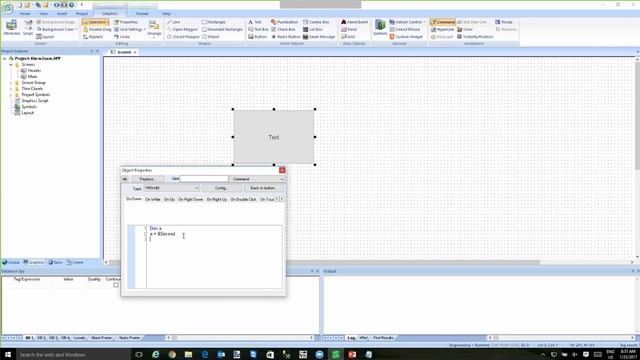Screen dimensions: 640x360
Task: Apply the Color animation
Action: click(464, 29)
